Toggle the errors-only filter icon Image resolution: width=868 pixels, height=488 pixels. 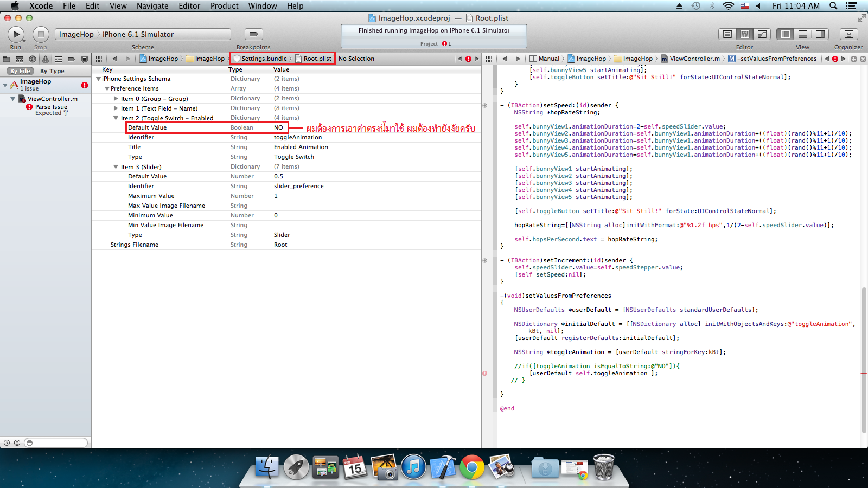coord(17,443)
